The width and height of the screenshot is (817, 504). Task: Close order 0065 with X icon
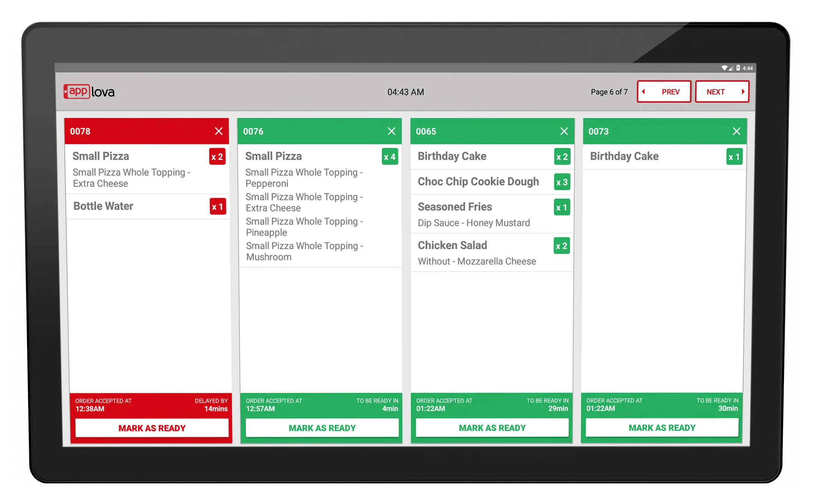click(564, 131)
